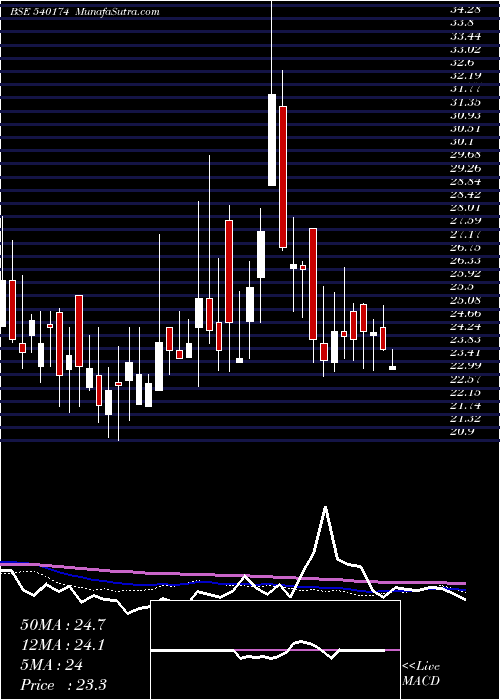The height and width of the screenshot is (700, 500).
Task: Click the 34.28 price axis label
Action: pos(465,9)
